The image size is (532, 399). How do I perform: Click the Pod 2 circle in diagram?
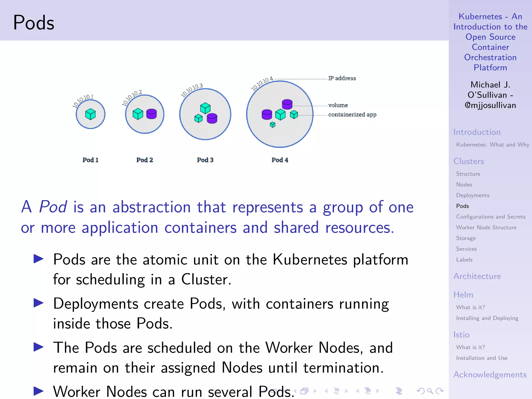tap(145, 114)
